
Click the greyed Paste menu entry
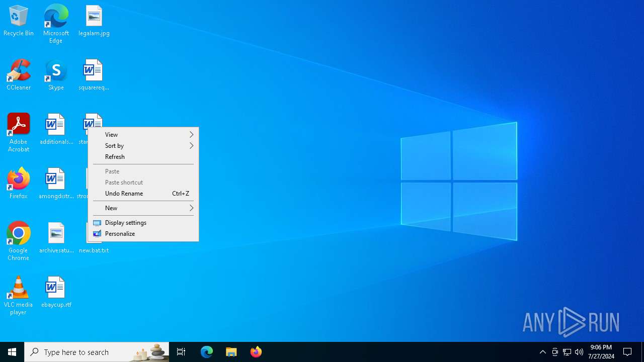pos(143,171)
